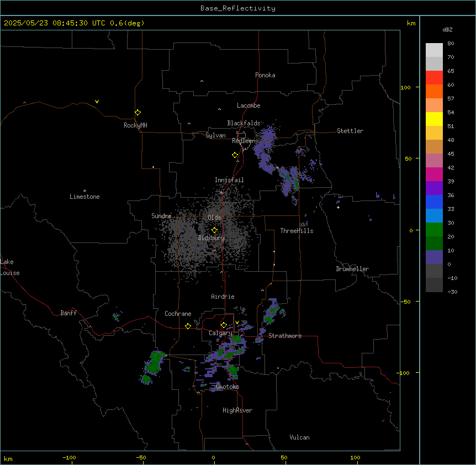The height and width of the screenshot is (465, 476).
Task: Click the Airdrie city label
Action: tap(223, 297)
